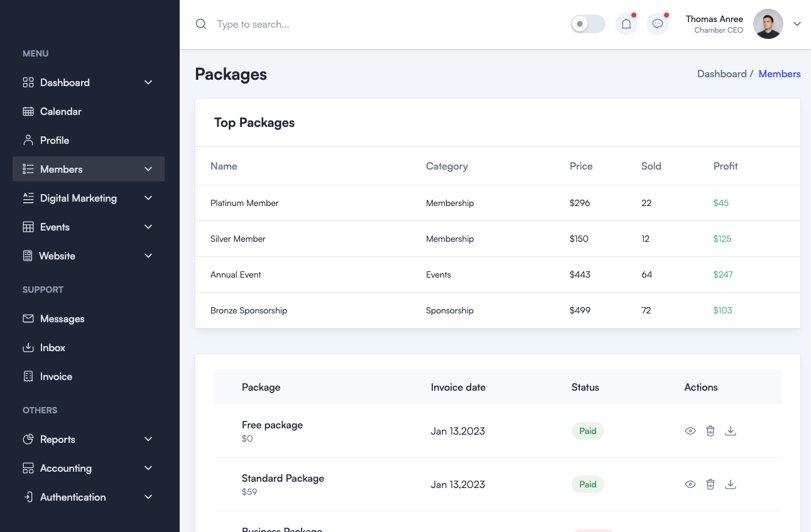View Standard Package invoice eye icon
Image resolution: width=811 pixels, height=532 pixels.
pyautogui.click(x=690, y=484)
